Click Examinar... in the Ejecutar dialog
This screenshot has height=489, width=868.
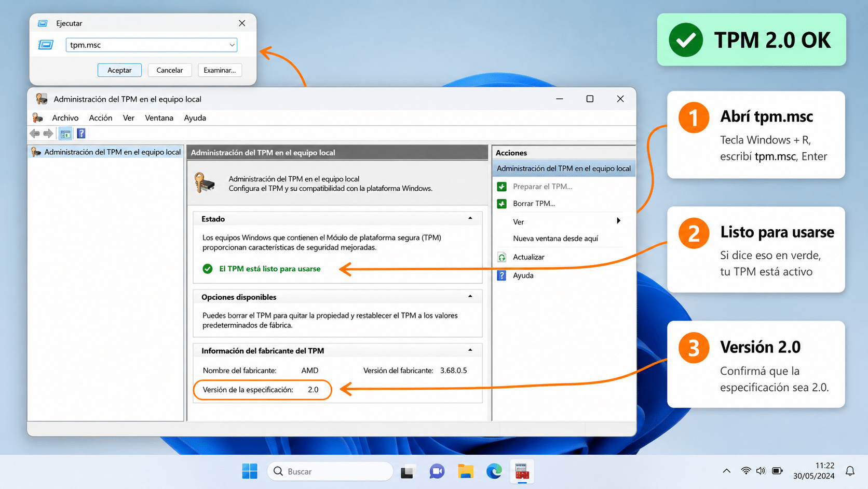point(220,70)
